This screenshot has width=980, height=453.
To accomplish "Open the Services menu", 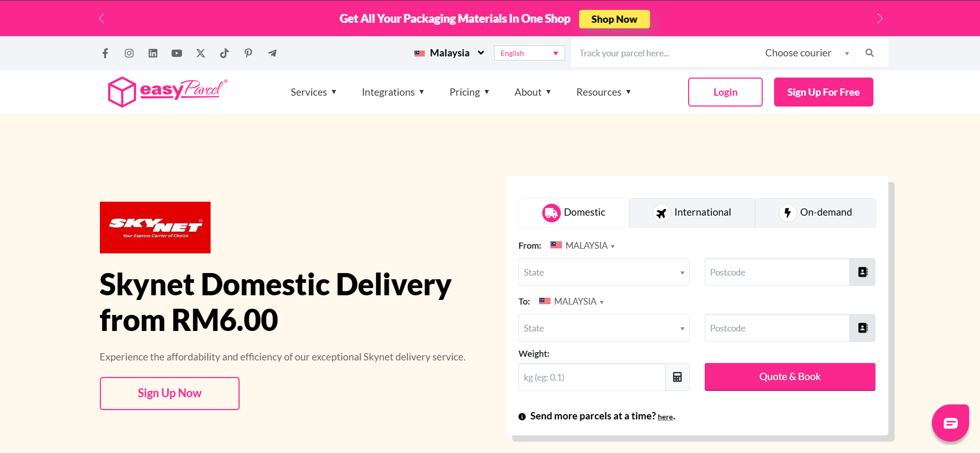I will pyautogui.click(x=314, y=92).
